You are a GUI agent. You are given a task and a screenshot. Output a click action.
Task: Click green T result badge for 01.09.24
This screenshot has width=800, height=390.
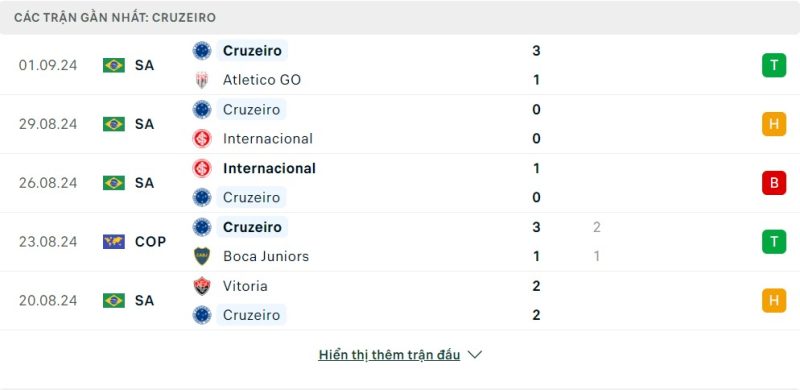(774, 65)
